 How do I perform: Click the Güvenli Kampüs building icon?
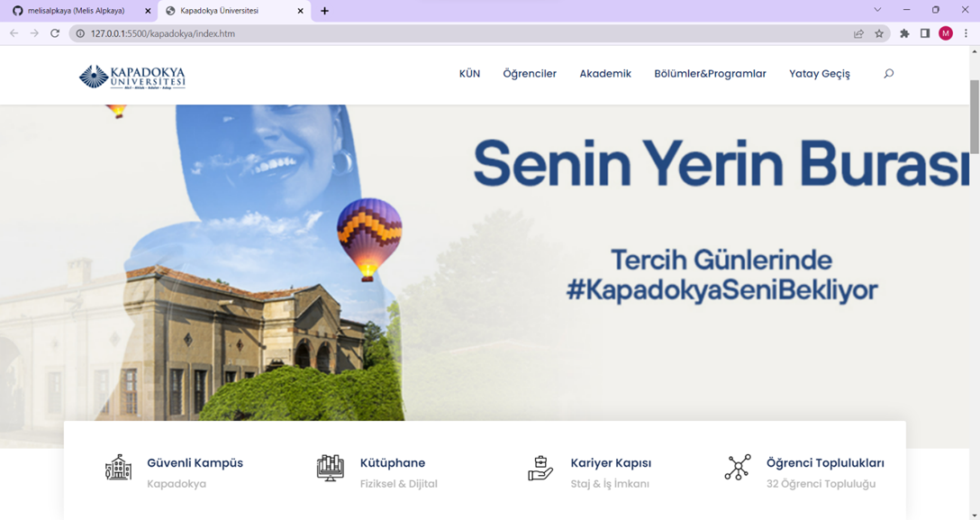(x=118, y=467)
